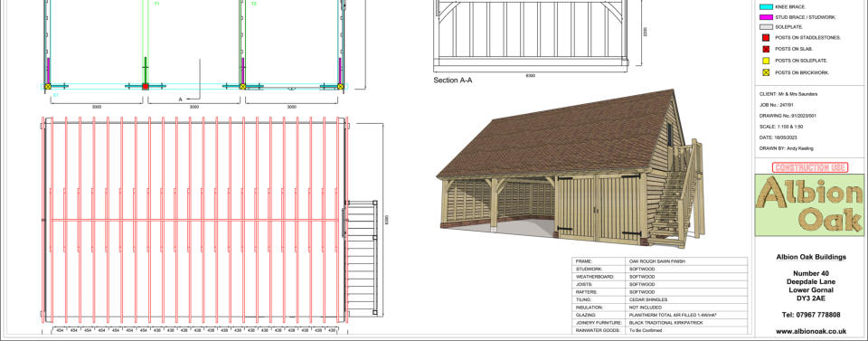Click the 'TILING:' row label
The width and height of the screenshot is (868, 341).
click(x=583, y=299)
